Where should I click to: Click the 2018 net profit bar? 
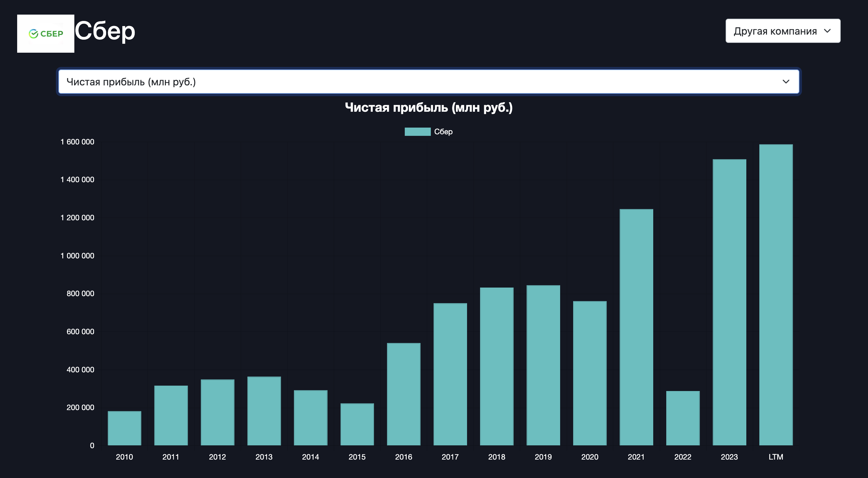[496, 366]
